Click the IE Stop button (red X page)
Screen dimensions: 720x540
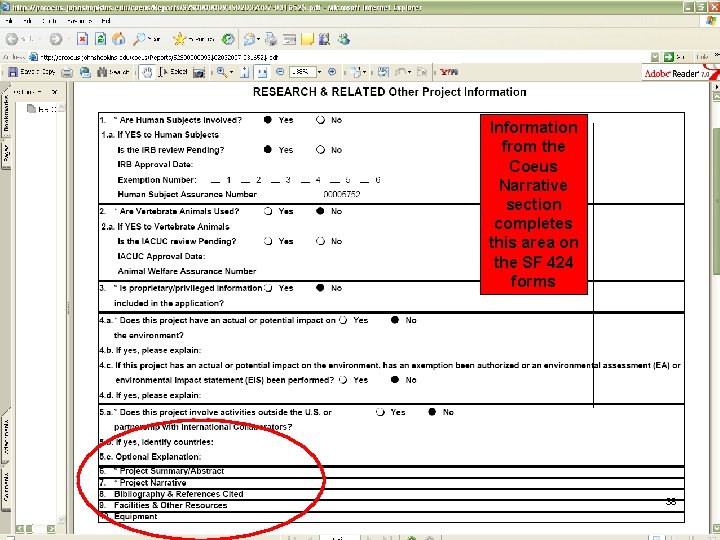pos(82,39)
